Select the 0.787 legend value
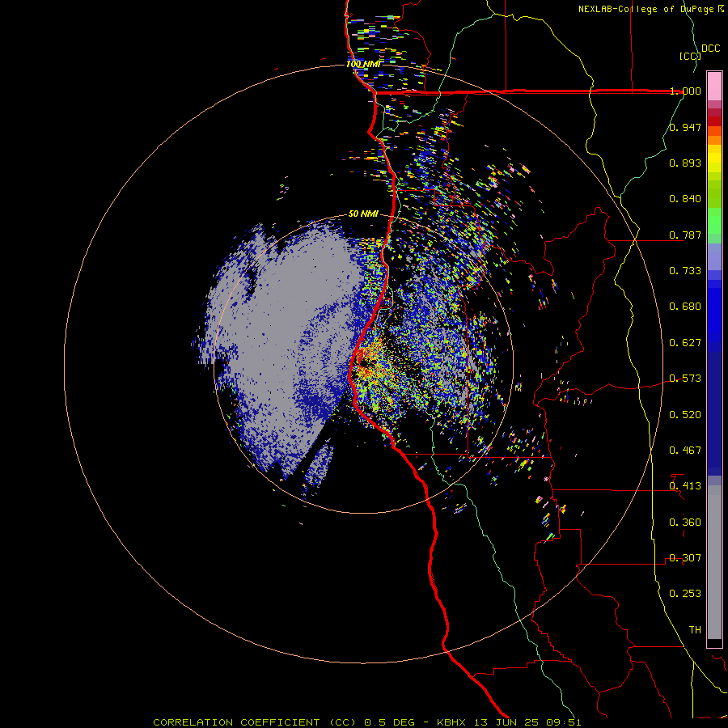The image size is (728, 728). tap(685, 235)
